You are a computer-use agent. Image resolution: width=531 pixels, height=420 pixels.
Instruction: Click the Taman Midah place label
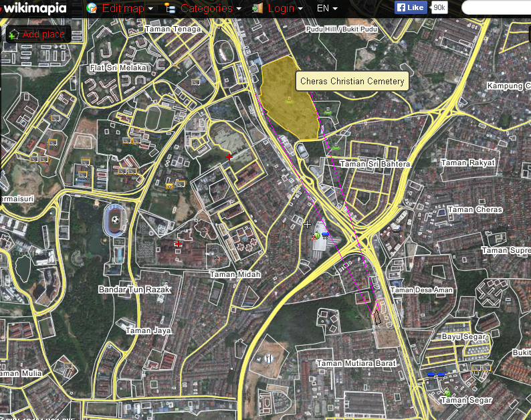(235, 274)
